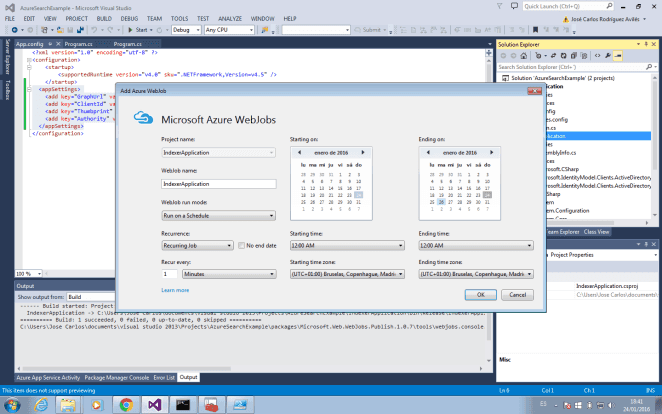Screen dimensions: 662x414
Task: Open Internet Explorer from the taskbar
Action: [41, 405]
